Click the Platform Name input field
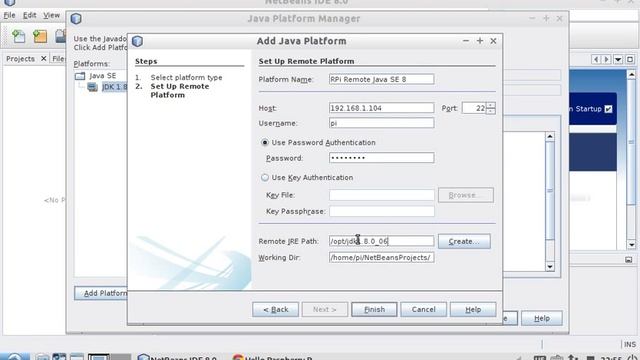The width and height of the screenshot is (640, 360). [x=382, y=79]
